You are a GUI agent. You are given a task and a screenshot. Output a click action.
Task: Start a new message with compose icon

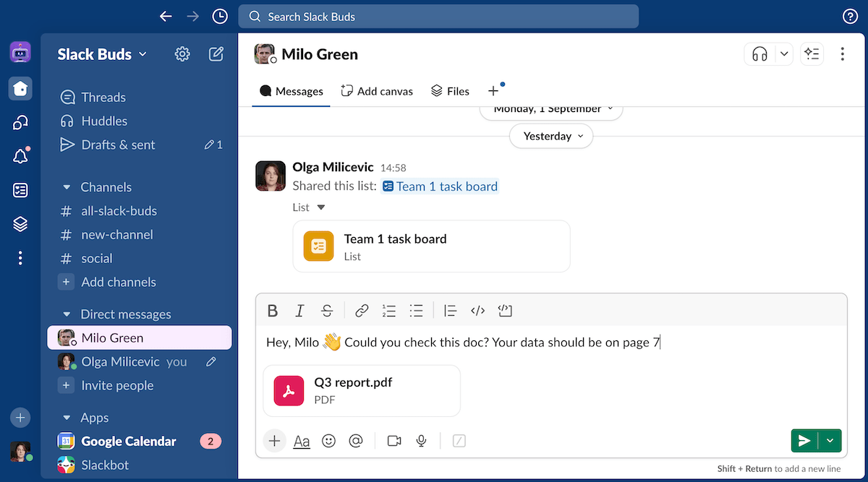pyautogui.click(x=216, y=54)
